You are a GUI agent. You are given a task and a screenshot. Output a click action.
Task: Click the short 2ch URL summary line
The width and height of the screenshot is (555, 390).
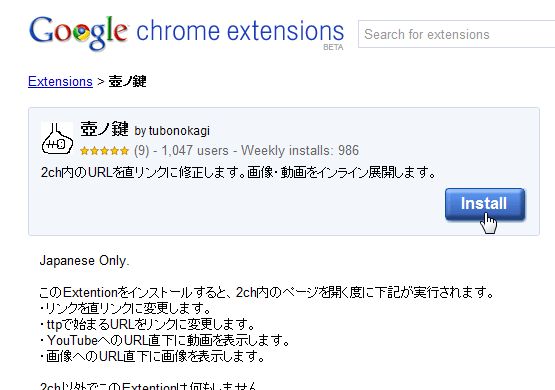tap(239, 173)
